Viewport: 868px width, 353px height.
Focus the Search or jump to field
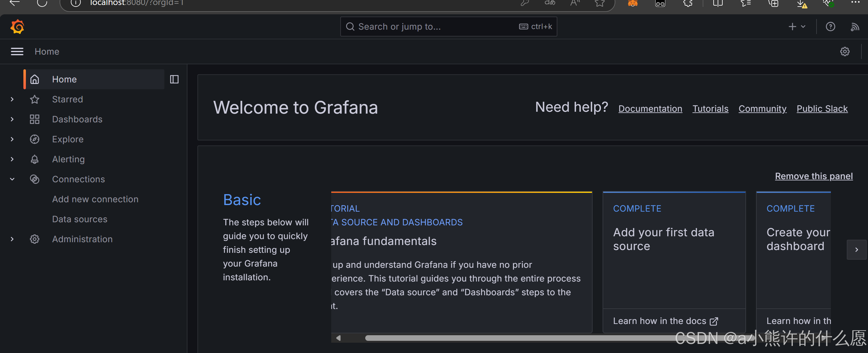tap(449, 27)
